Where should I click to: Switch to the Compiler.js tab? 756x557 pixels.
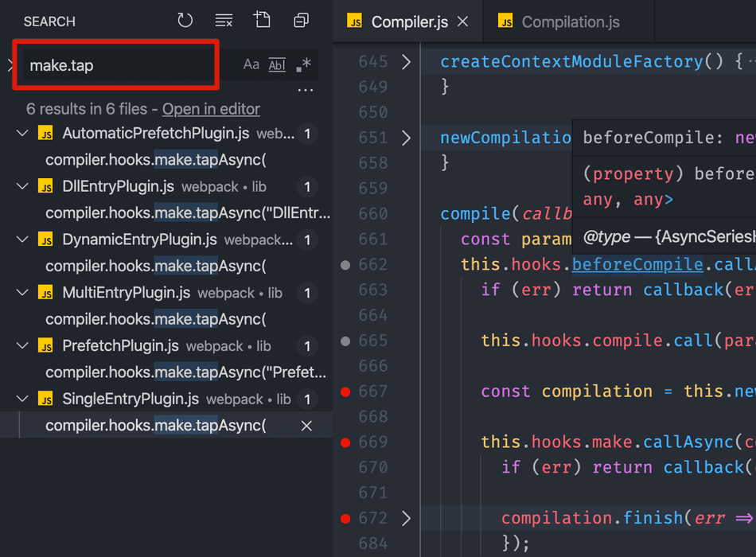pyautogui.click(x=410, y=21)
